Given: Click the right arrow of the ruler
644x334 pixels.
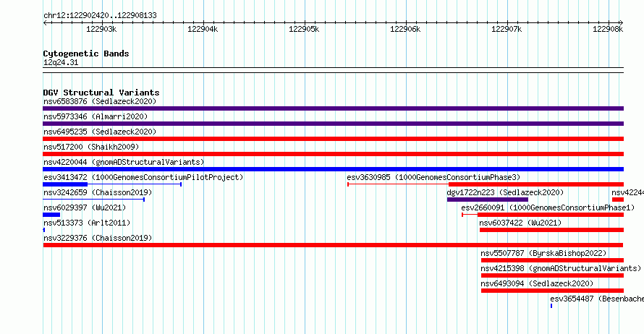Looking at the screenshot, I should coord(622,22).
